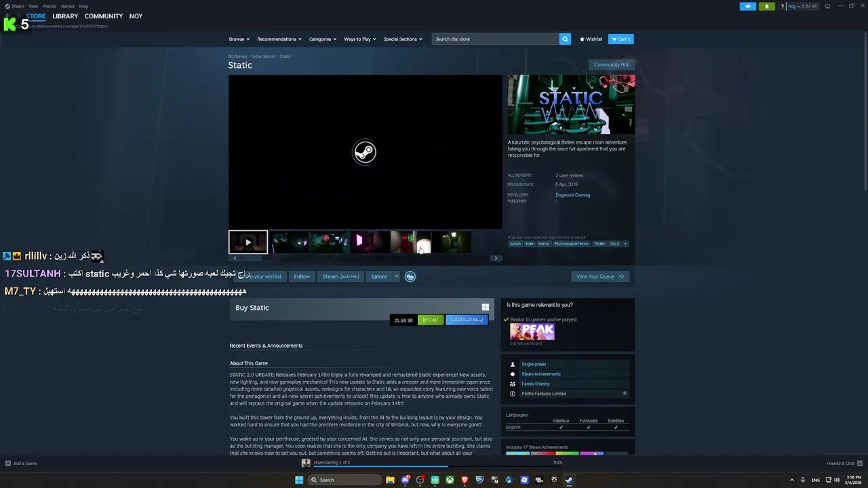Click the help question mark icon
The height and width of the screenshot is (488, 868).
[783, 6]
